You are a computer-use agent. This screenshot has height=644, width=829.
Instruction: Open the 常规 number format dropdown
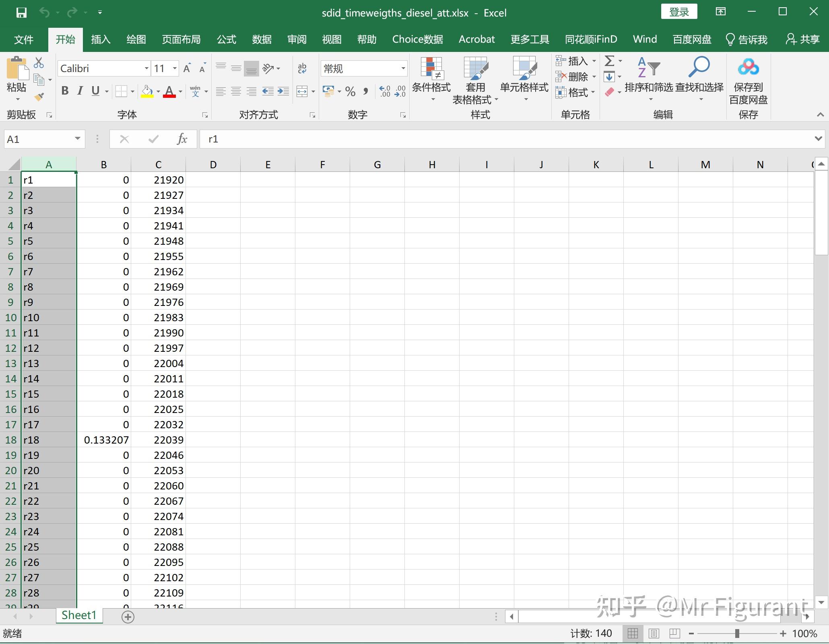404,68
